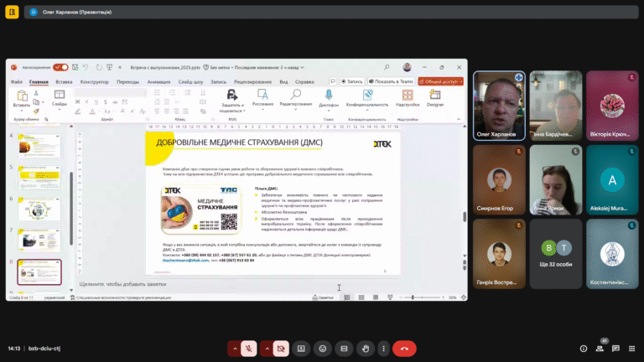Click the search magnifier in PowerPoint title bar
The height and width of the screenshot is (362, 644).
(x=387, y=67)
